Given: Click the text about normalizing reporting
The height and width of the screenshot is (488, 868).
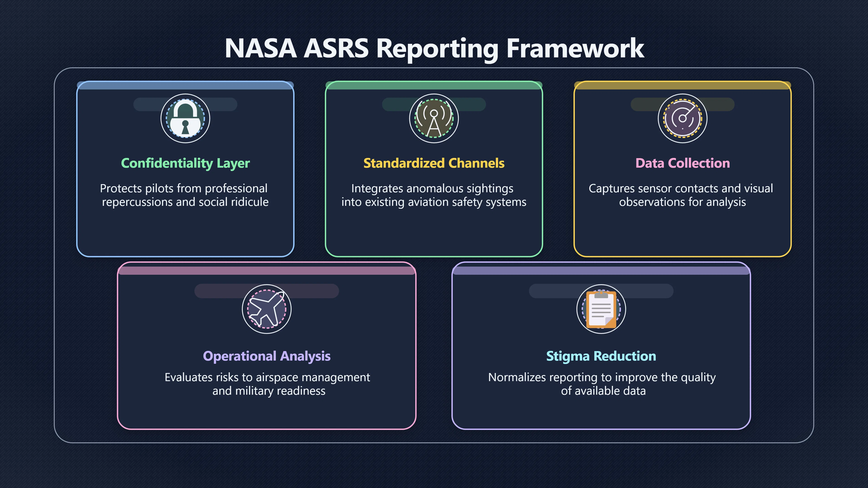Looking at the screenshot, I should [602, 384].
